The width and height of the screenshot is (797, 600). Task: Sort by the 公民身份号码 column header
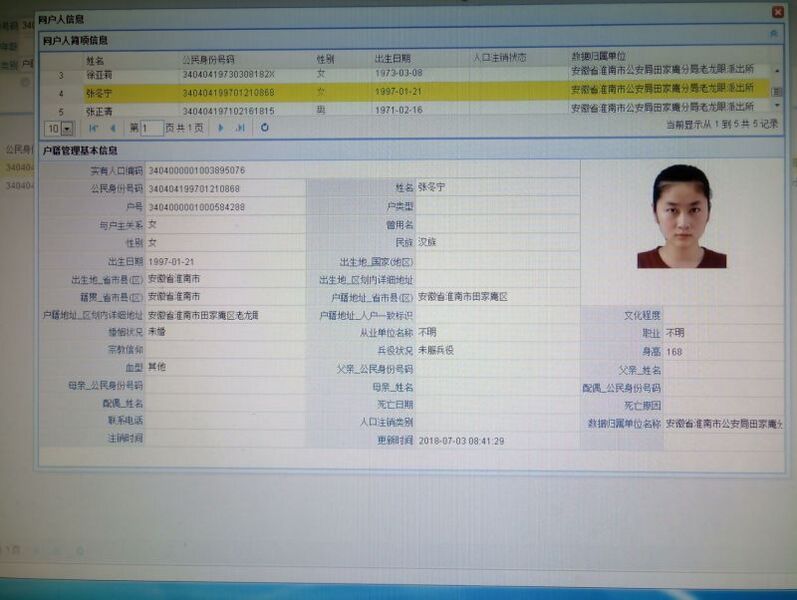pyautogui.click(x=208, y=59)
